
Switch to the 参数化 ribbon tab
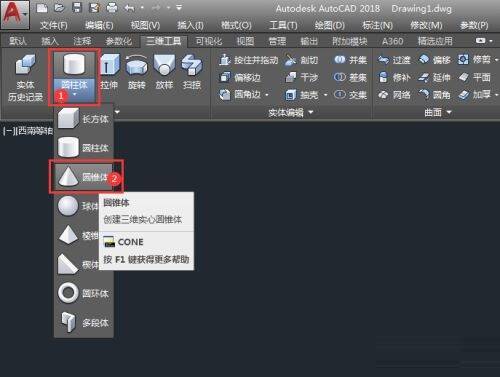point(118,41)
